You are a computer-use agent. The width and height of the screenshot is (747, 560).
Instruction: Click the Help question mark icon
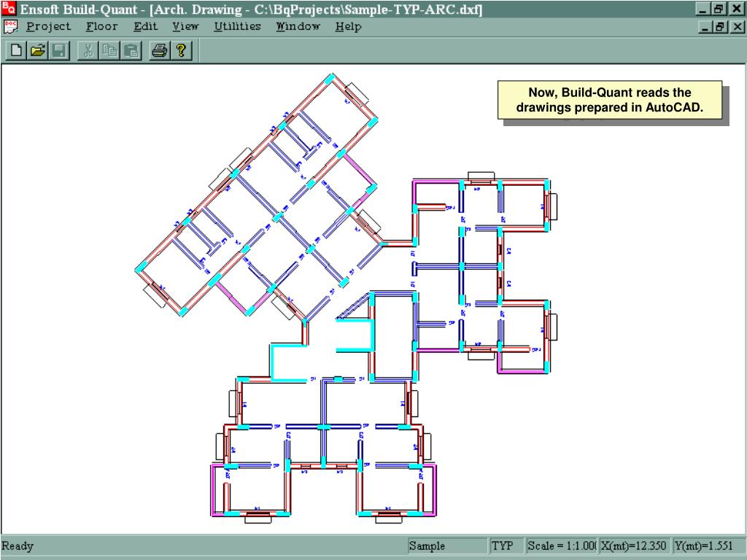coord(181,50)
